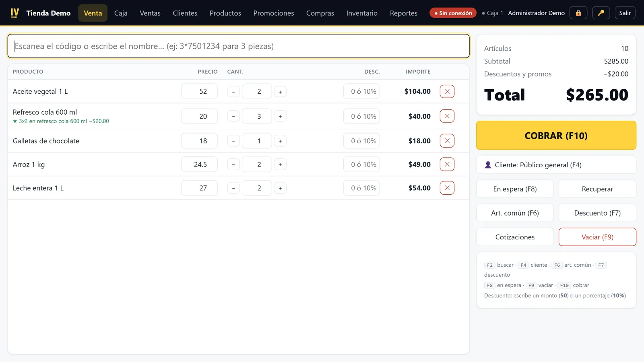
Task: Decrease quantity of Refresco cola 600 ml
Action: pos(233,116)
